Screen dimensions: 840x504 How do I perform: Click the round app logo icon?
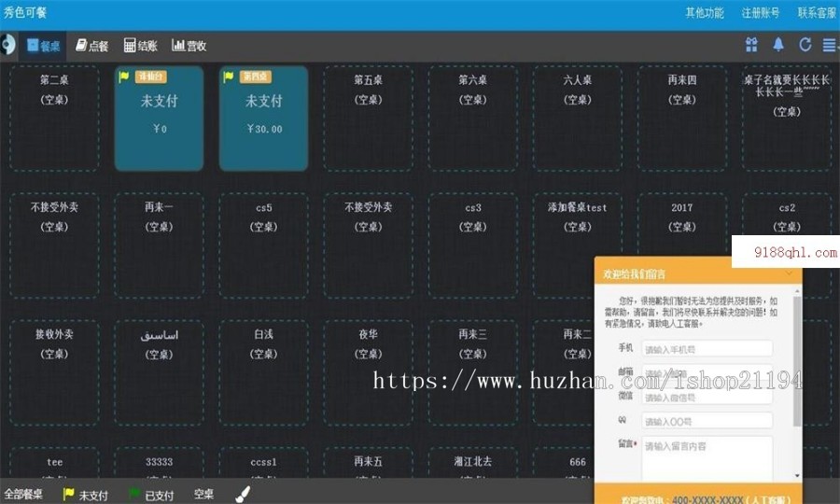[x=7, y=45]
